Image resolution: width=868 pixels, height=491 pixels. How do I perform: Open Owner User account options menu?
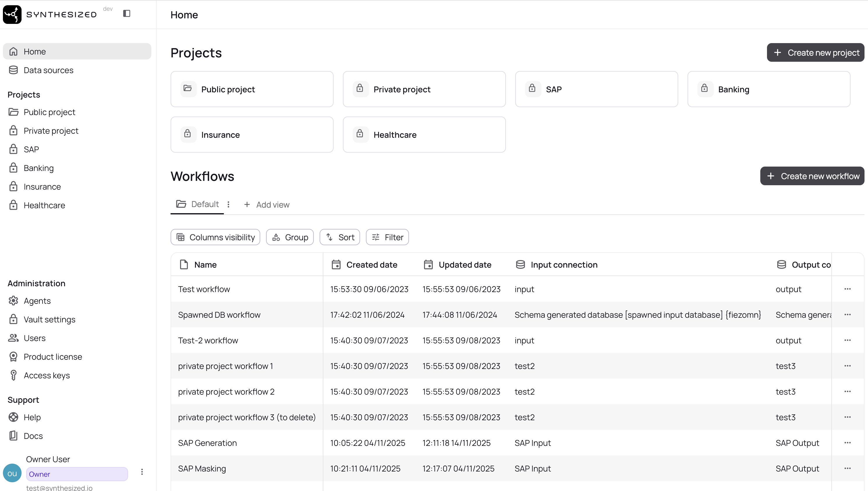pyautogui.click(x=142, y=472)
